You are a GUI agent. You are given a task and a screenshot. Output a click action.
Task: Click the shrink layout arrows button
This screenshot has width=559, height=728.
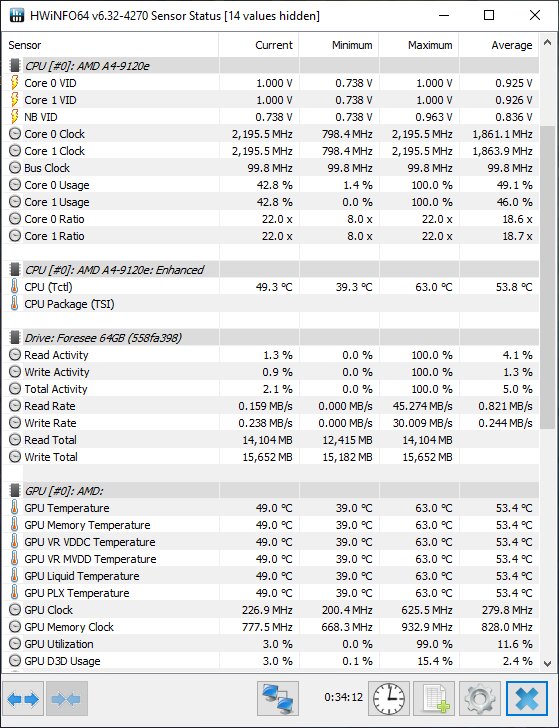tap(67, 699)
